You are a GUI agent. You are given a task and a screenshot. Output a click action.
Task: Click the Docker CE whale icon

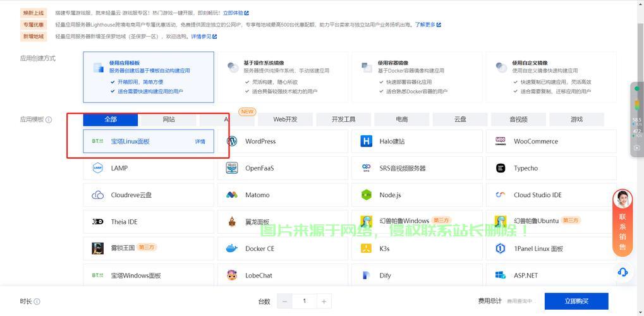tap(232, 248)
